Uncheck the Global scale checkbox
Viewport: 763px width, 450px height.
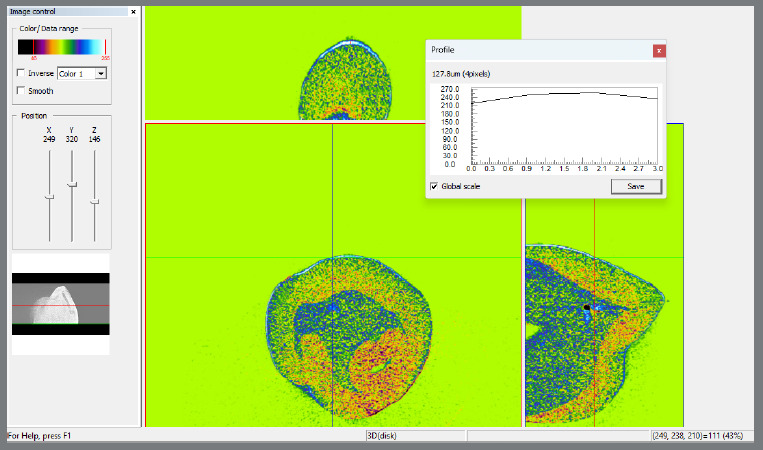(x=434, y=186)
